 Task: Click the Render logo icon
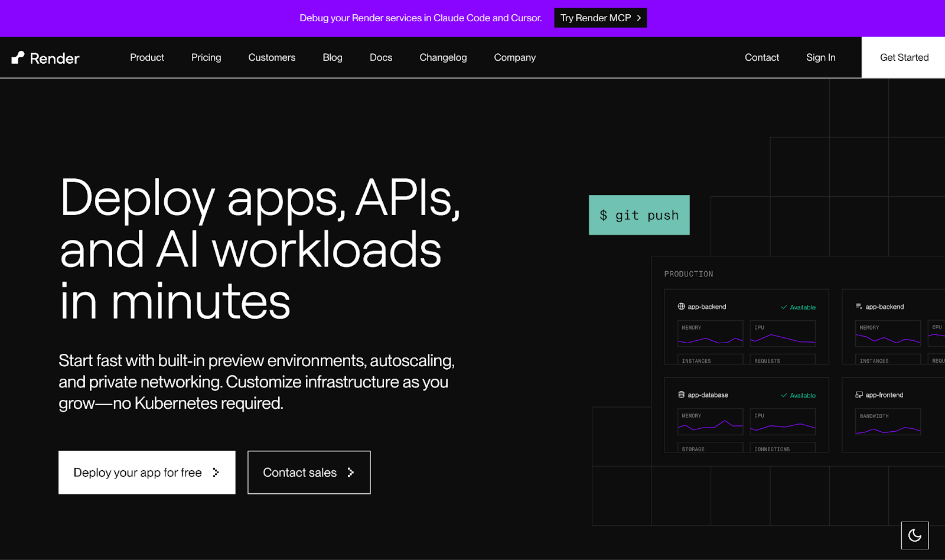click(x=18, y=57)
